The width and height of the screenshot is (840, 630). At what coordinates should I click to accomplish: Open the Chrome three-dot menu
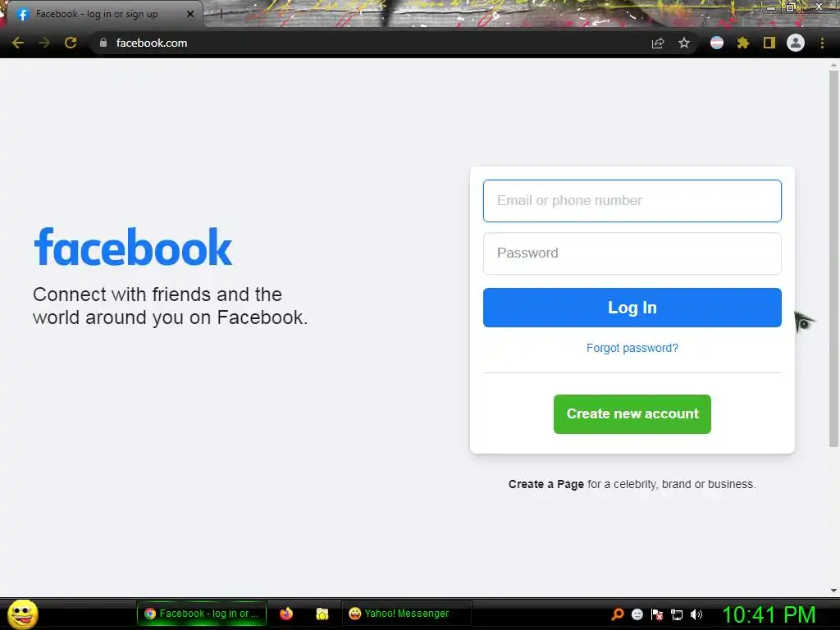point(822,43)
